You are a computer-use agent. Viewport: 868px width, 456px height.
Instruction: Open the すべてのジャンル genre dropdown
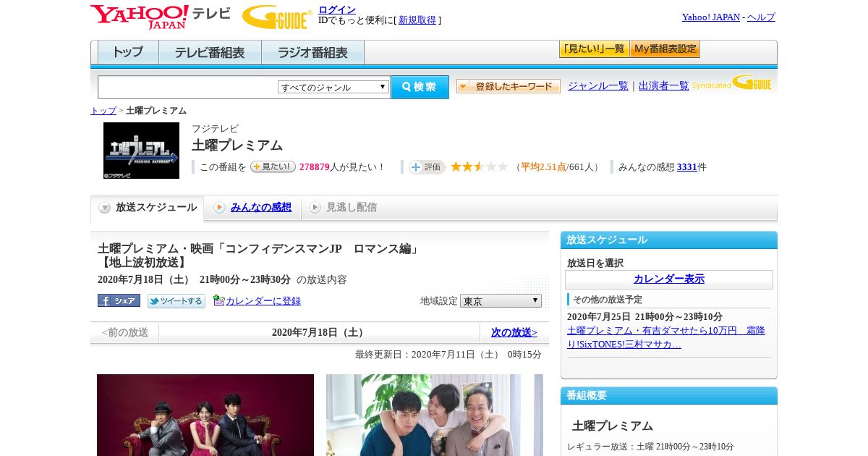coord(333,87)
